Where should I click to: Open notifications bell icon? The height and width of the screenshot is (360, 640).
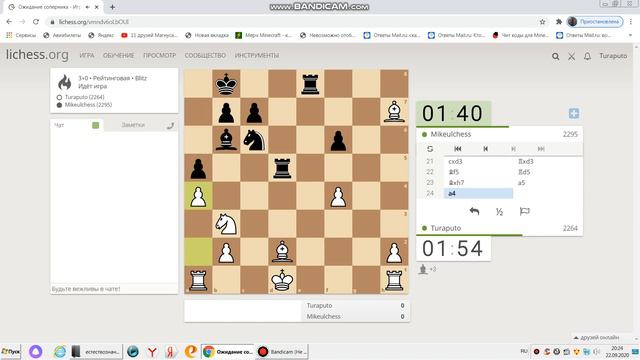(587, 56)
